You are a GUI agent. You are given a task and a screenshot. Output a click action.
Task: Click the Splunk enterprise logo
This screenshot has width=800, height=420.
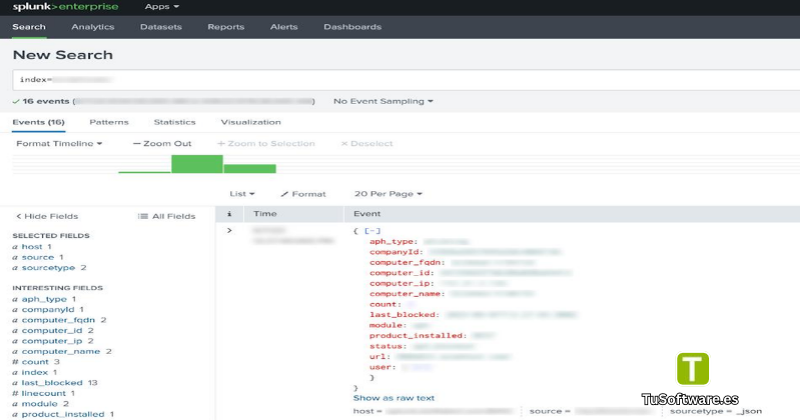click(x=65, y=7)
